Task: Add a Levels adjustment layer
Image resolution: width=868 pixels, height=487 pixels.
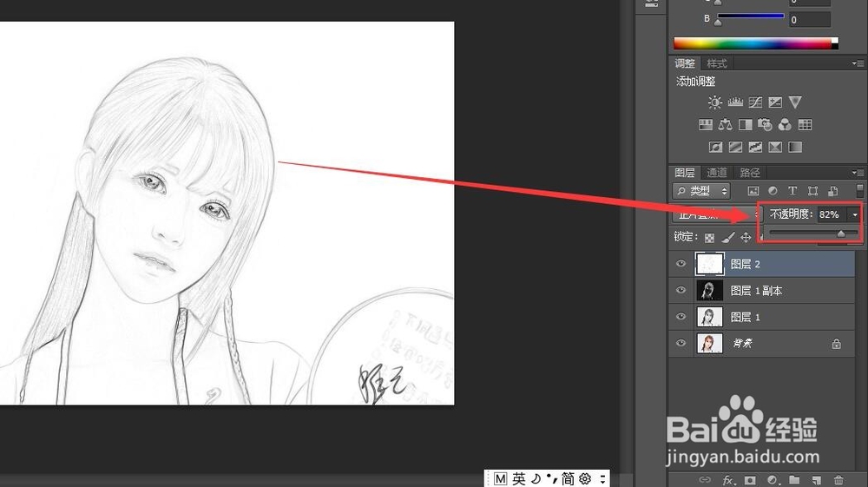Action: pyautogui.click(x=735, y=102)
